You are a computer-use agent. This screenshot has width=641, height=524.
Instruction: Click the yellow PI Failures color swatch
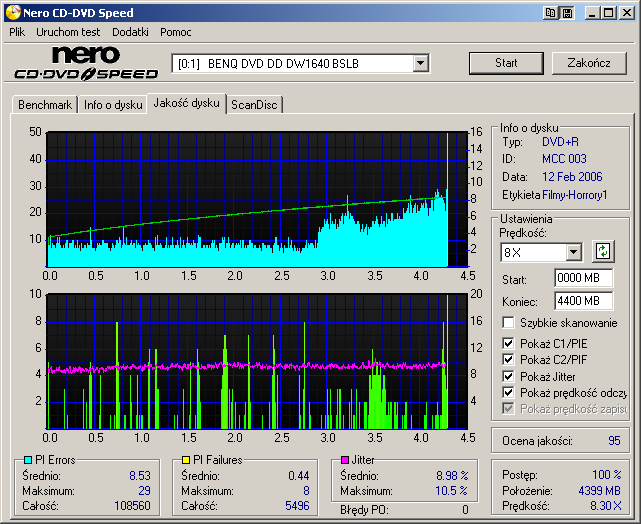(186, 460)
